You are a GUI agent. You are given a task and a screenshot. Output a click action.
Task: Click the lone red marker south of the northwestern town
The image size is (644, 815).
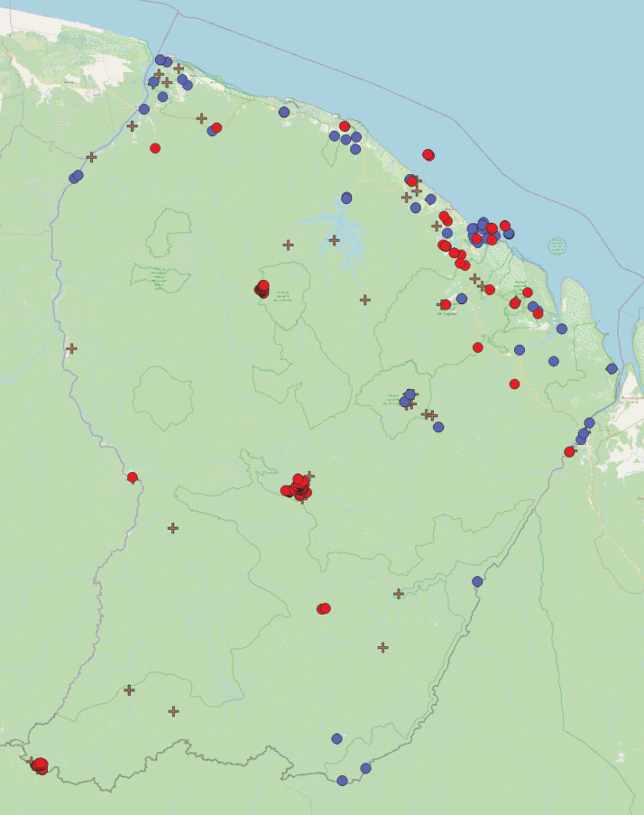[x=155, y=148]
